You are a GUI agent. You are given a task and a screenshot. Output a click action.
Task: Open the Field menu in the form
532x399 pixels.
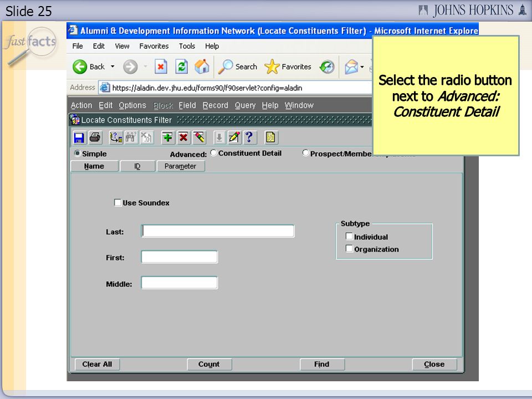tap(187, 105)
